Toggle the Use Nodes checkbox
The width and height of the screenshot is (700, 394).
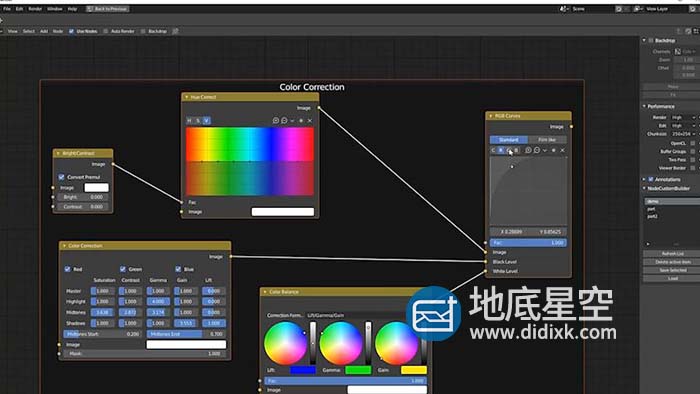pos(71,31)
